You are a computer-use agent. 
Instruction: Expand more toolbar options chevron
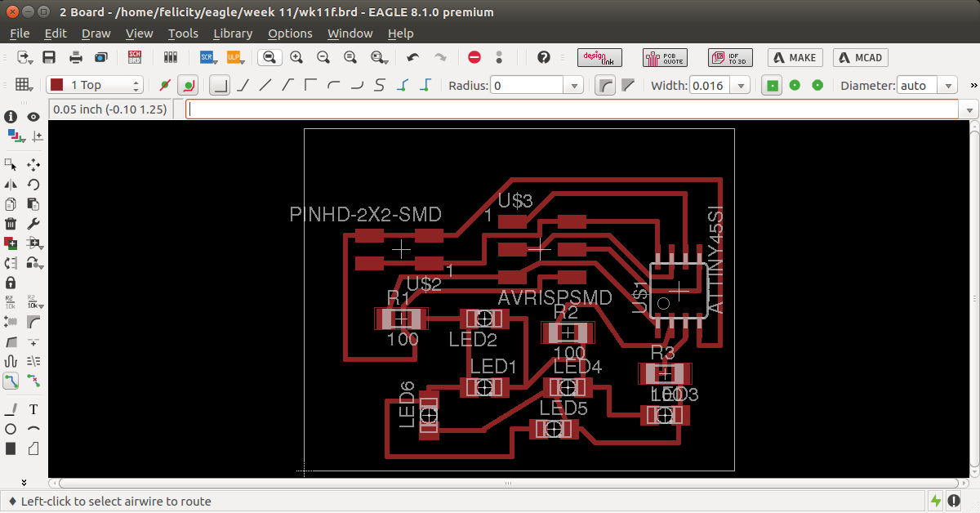pyautogui.click(x=973, y=85)
